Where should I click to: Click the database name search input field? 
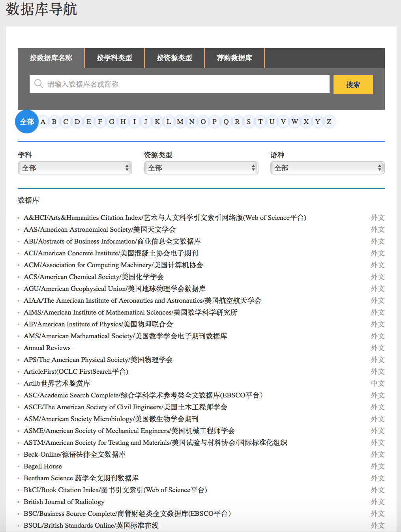[x=186, y=84]
